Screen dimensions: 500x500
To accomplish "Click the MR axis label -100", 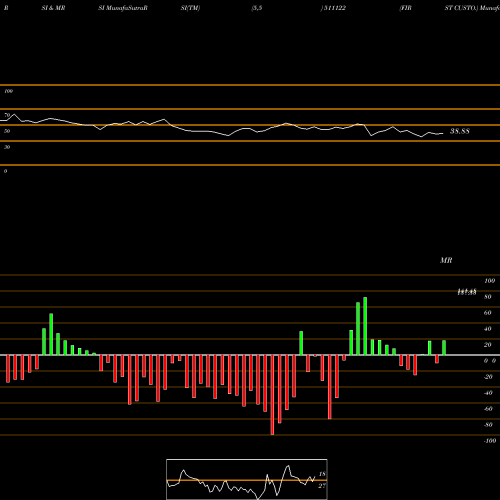I will point(490,441).
